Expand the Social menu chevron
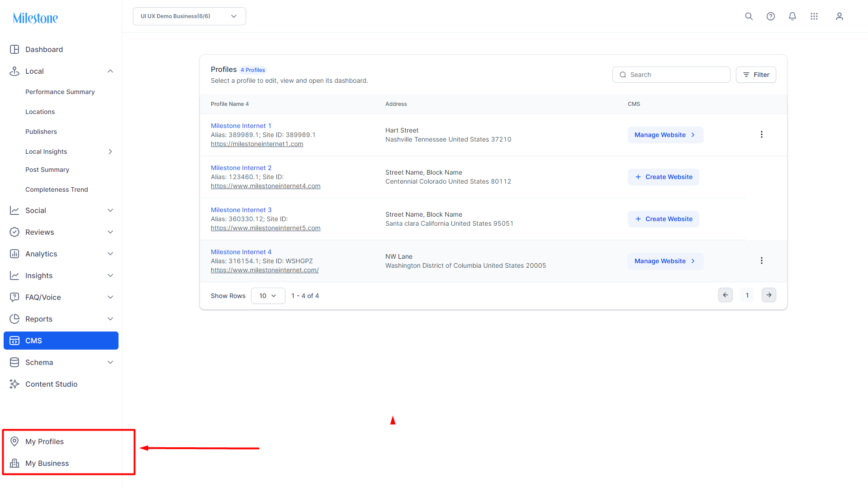The image size is (868, 488). coord(110,210)
